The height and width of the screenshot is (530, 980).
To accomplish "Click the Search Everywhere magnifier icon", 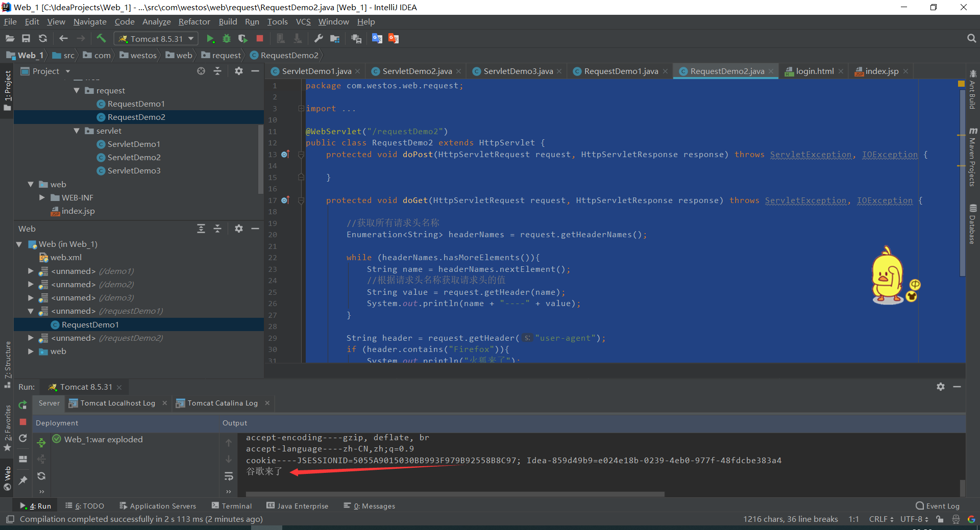I will 971,38.
